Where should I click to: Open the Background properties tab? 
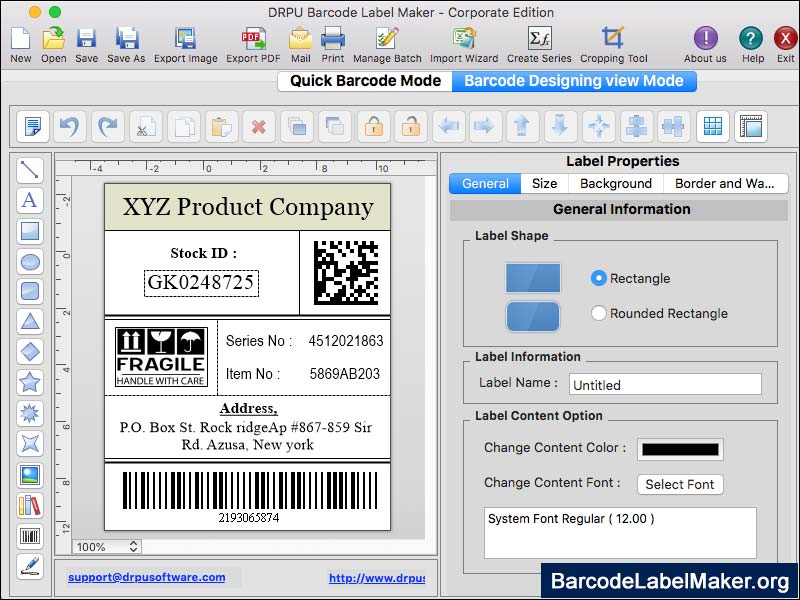(616, 184)
